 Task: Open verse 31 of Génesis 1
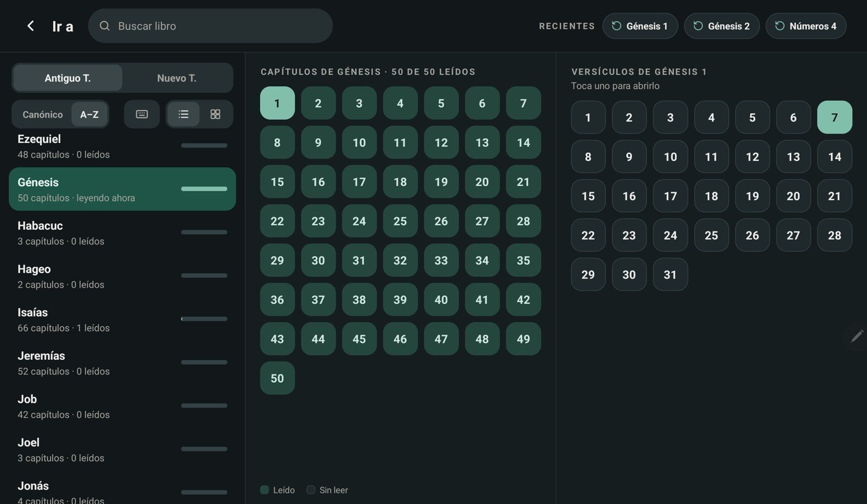click(x=670, y=274)
